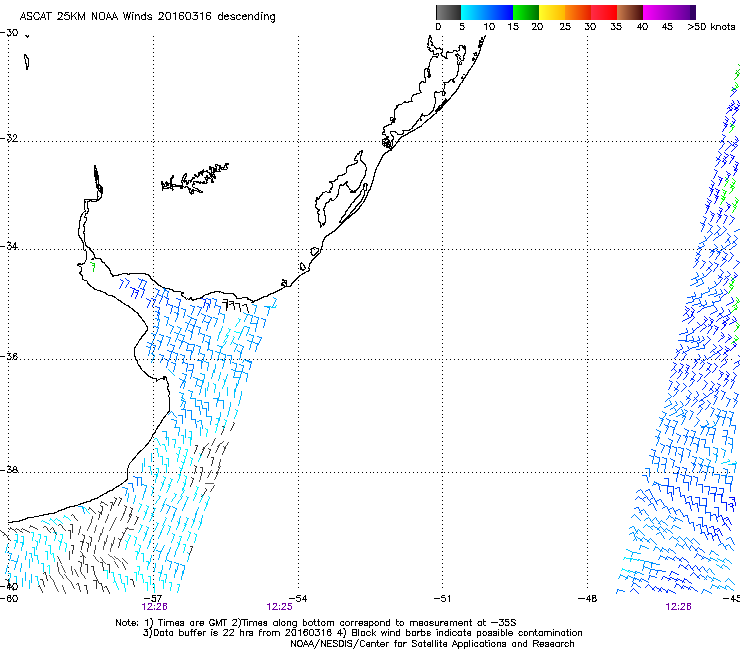Click the NOAA/NESDIS credit line
This screenshot has width=740, height=650.
click(432, 644)
